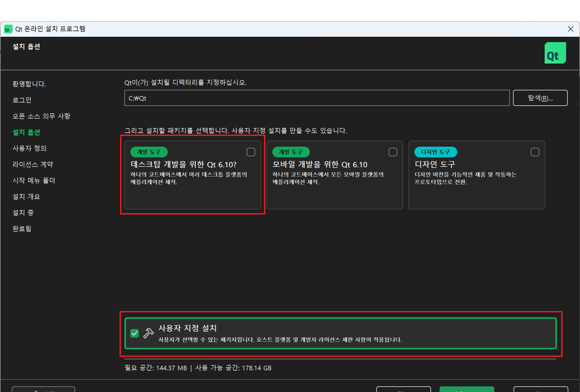Click the 개발 도구 badge on the mobile card

(291, 152)
